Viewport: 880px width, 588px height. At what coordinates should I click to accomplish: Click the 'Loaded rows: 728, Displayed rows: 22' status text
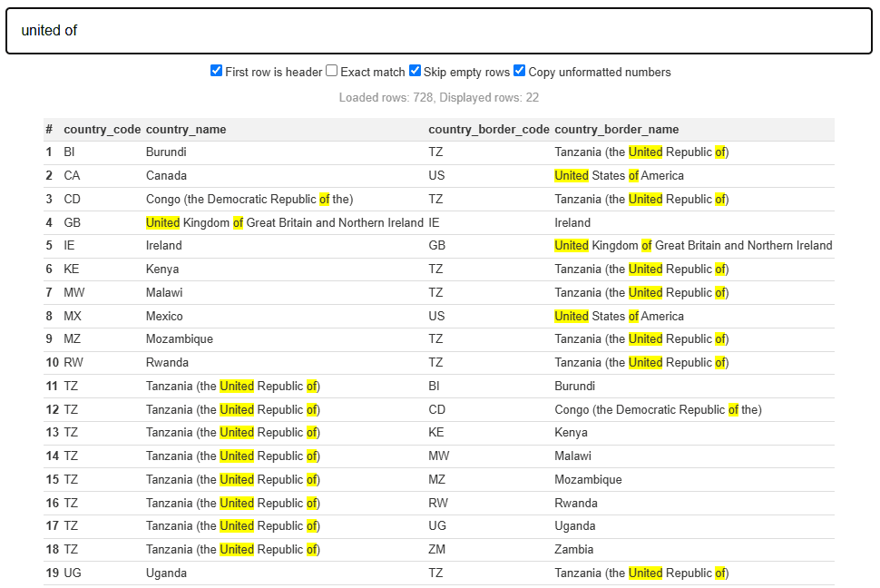(x=439, y=98)
